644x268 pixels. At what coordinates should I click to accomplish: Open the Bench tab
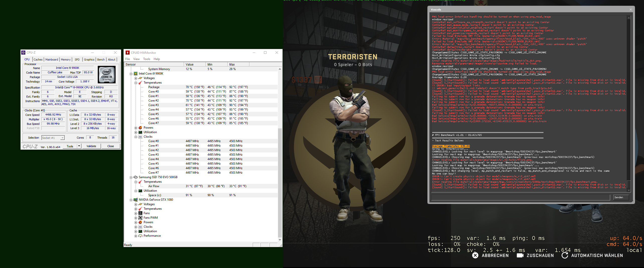tap(101, 60)
